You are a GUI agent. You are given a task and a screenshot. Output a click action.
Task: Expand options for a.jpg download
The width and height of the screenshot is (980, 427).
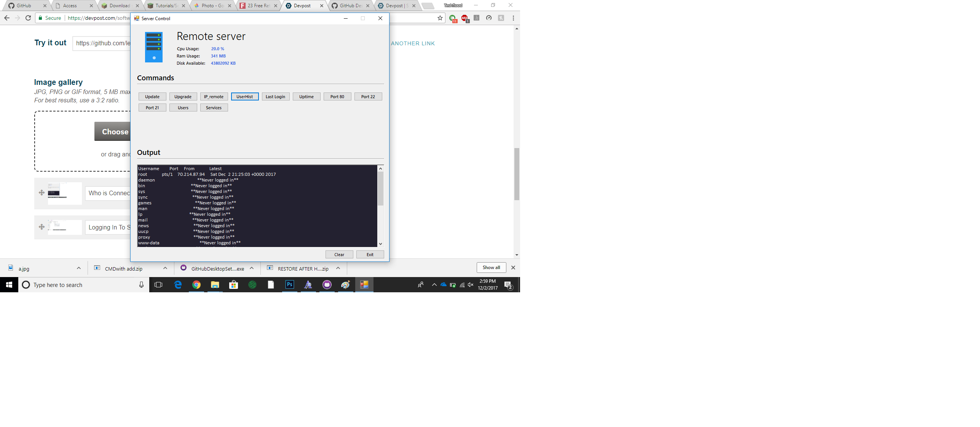click(x=79, y=268)
